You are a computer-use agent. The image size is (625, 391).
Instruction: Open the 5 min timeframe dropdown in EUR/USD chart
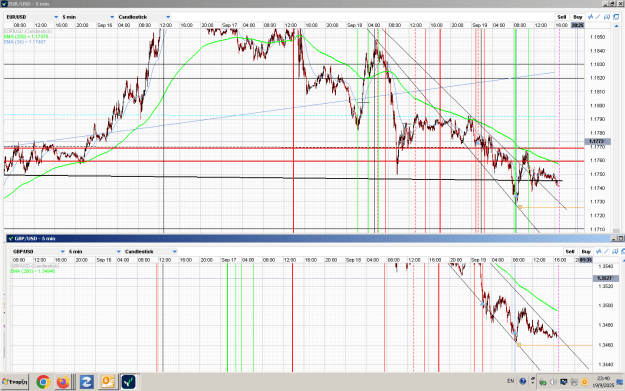tap(88, 17)
